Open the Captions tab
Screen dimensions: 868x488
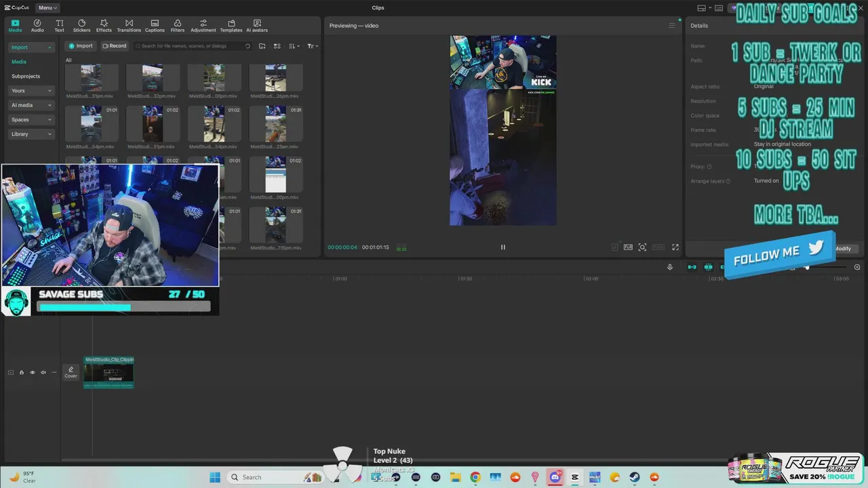[155, 26]
